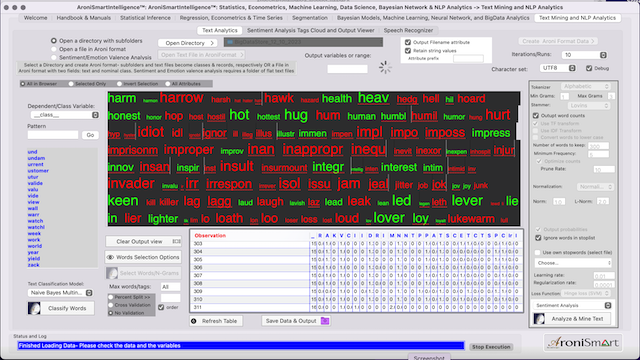Toggle the Debug checkbox
This screenshot has height=360, width=640.
click(x=589, y=68)
